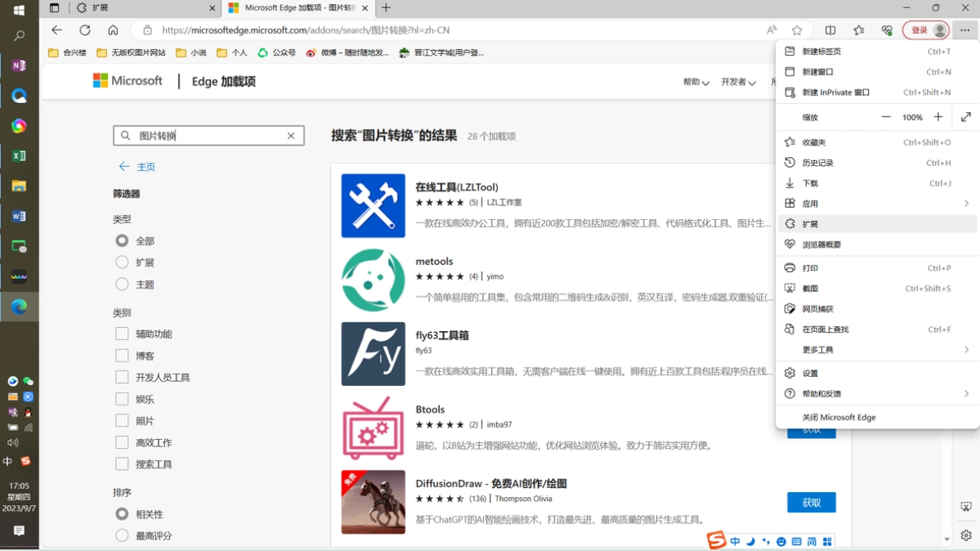980x551 pixels.
Task: Open Excel from the taskbar
Action: 19,155
